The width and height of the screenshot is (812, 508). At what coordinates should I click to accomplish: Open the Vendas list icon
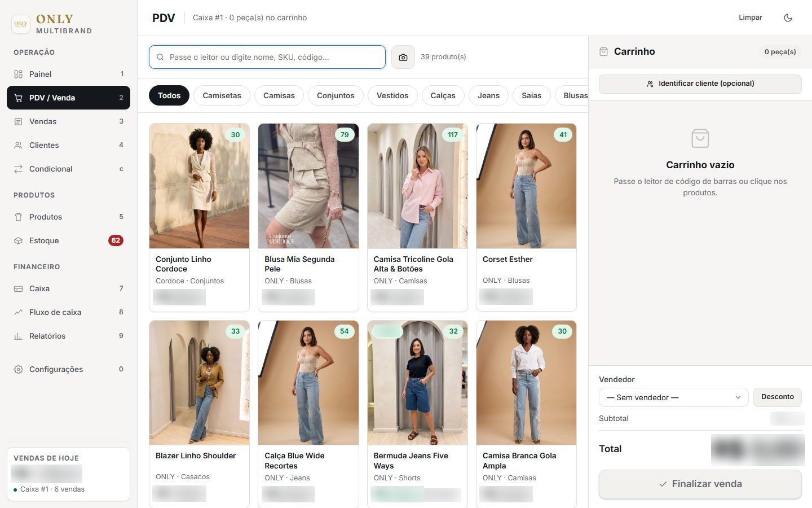[18, 121]
